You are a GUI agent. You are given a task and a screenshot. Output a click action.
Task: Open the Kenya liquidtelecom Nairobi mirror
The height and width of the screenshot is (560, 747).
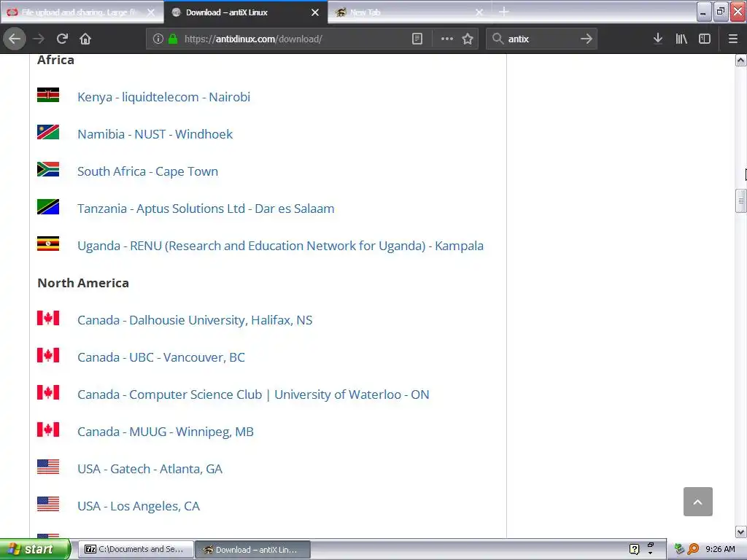[x=163, y=97]
